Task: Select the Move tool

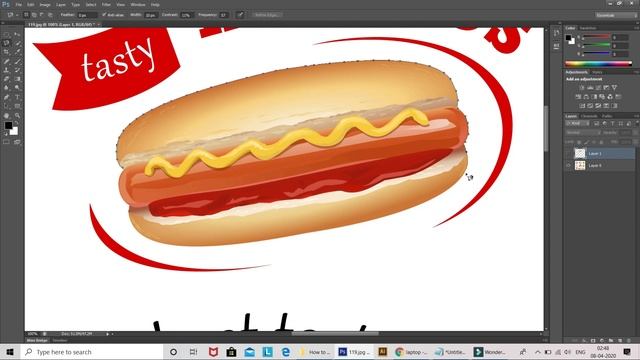Action: [x=17, y=34]
